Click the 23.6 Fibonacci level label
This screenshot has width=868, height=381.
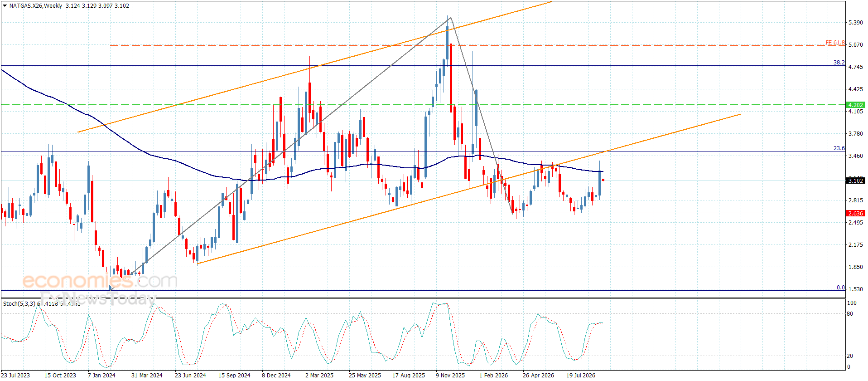(839, 148)
